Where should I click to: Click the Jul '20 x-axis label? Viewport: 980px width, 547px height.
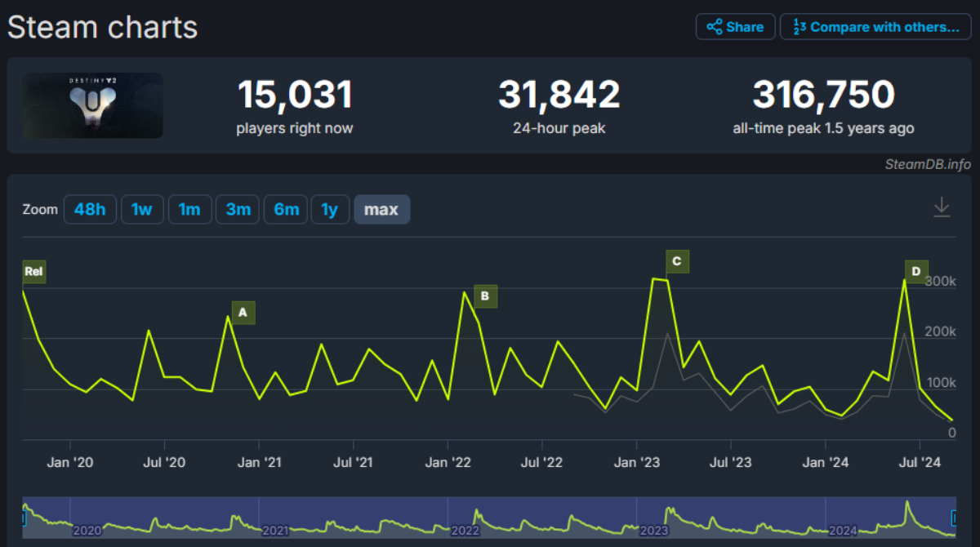165,463
